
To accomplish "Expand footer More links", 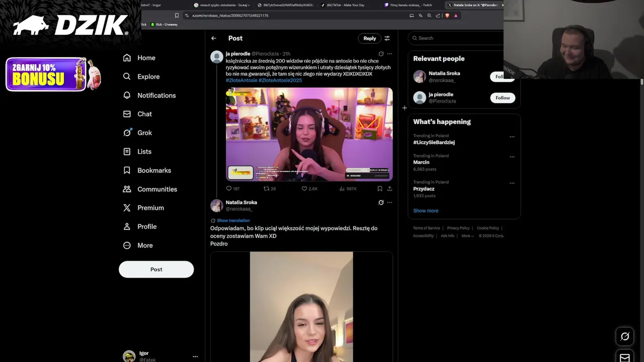I will click(467, 236).
